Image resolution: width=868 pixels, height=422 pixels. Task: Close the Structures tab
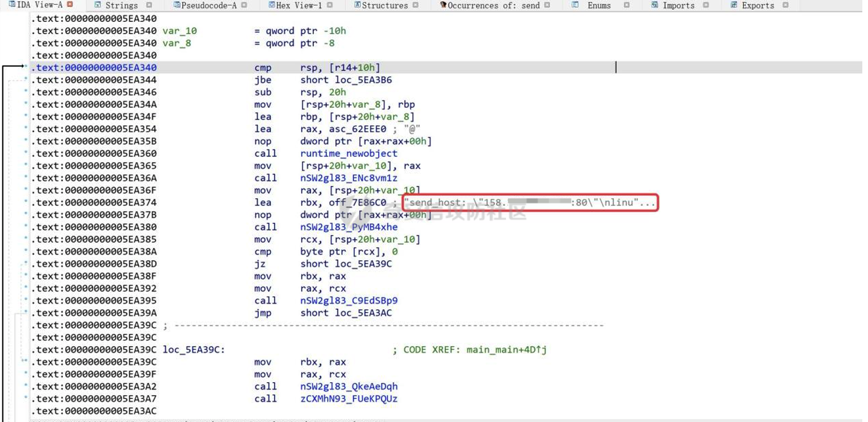click(x=416, y=5)
